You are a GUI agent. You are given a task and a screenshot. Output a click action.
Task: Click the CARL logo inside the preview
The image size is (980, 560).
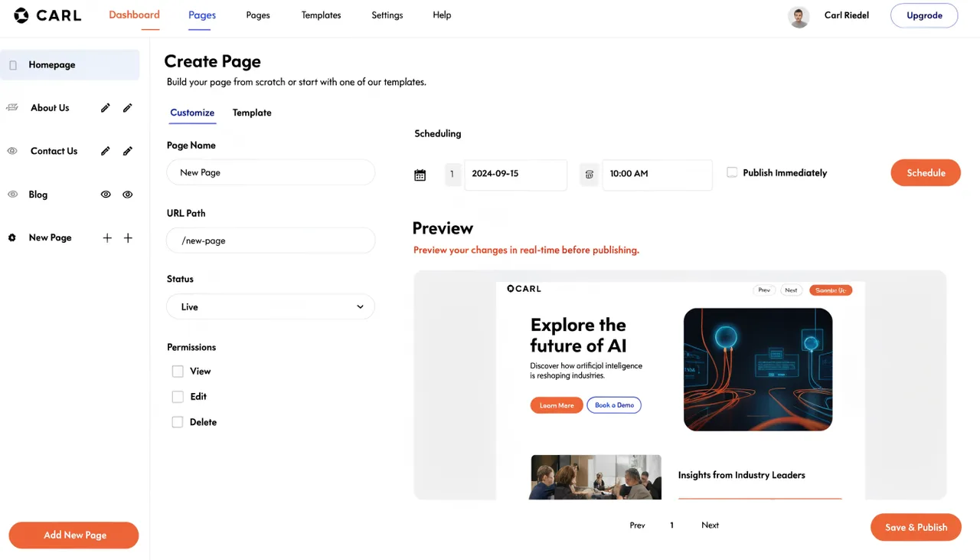click(524, 289)
